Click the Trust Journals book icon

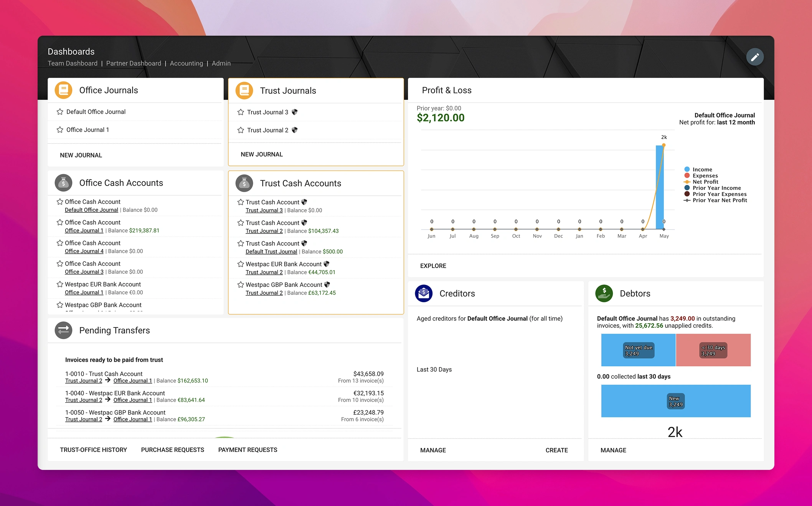[244, 91]
